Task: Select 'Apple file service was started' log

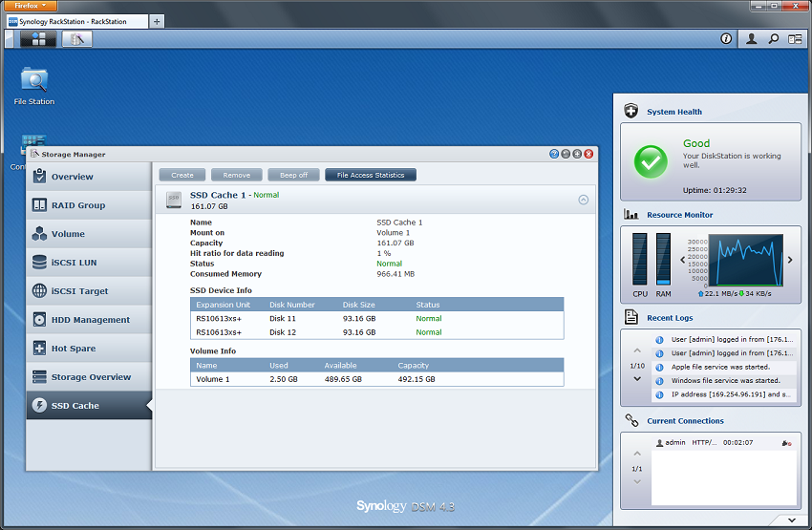Action: [x=724, y=367]
